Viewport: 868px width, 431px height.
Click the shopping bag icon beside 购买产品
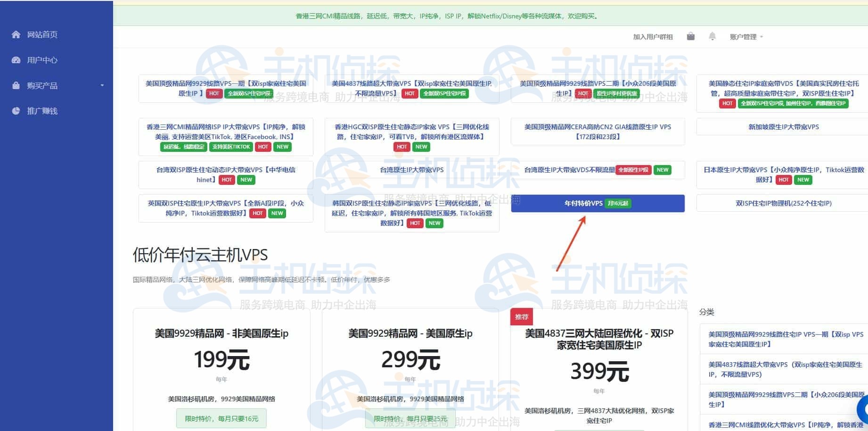click(x=16, y=85)
